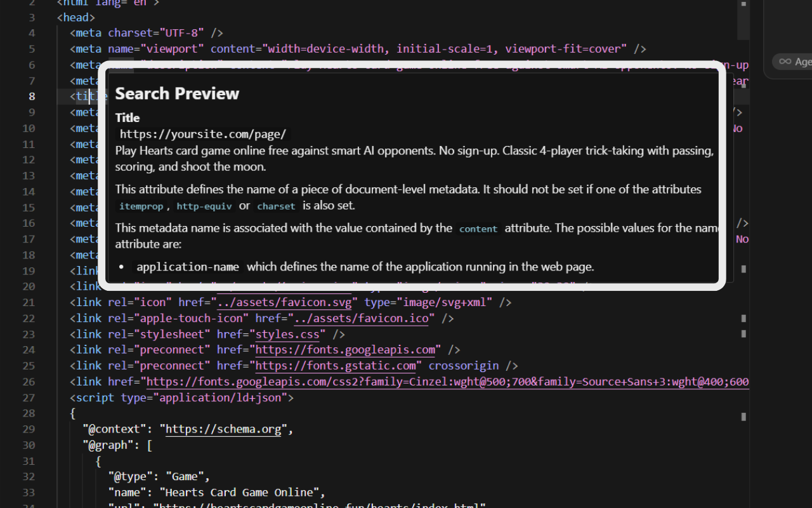Select line number 32 in gutter
Screen dimensions: 812x508
tap(29, 477)
